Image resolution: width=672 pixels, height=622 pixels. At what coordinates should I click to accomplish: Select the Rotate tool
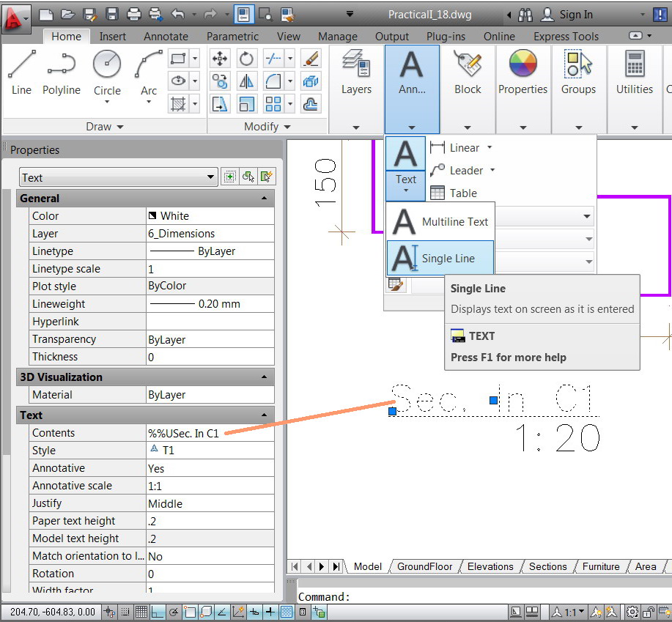point(247,59)
